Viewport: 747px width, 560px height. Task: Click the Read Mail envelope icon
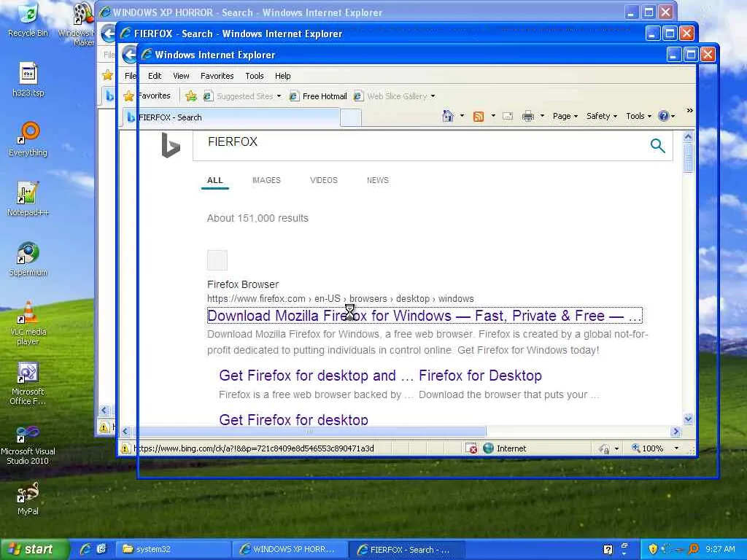point(508,116)
